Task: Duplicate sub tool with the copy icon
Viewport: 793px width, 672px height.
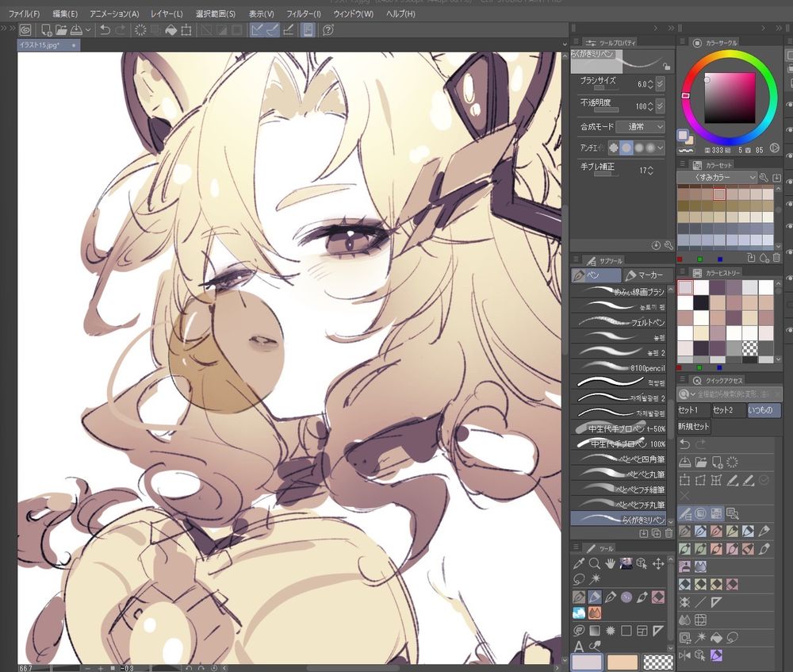Action: click(x=656, y=533)
